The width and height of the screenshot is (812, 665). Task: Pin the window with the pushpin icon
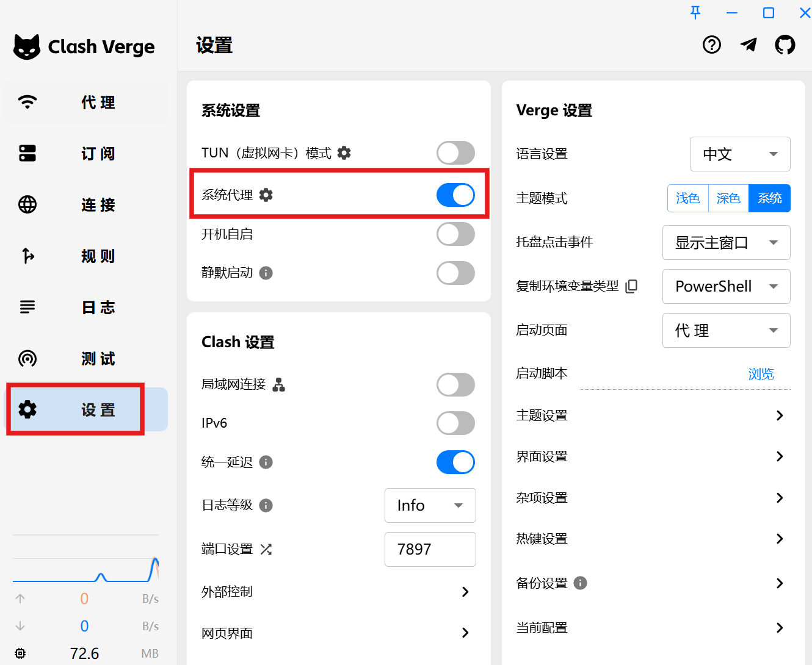tap(695, 13)
